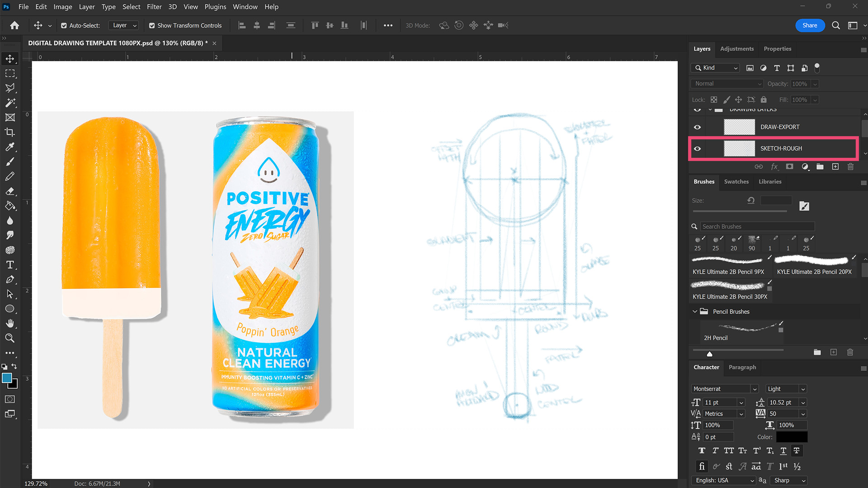This screenshot has width=868, height=488.
Task: Open the Normal blend mode dropdown
Action: tap(727, 84)
